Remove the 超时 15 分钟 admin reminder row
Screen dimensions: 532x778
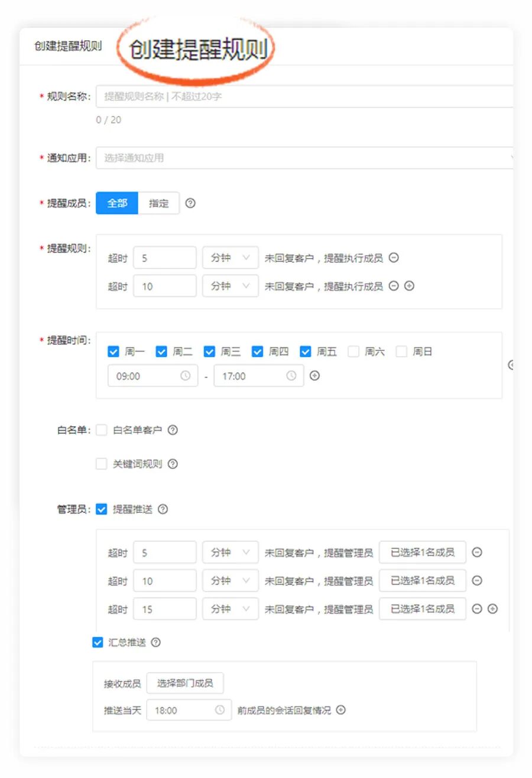coord(477,609)
